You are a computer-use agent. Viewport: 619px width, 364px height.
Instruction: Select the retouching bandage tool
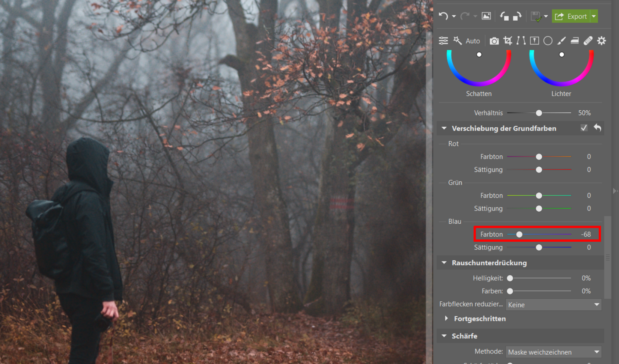pos(588,41)
